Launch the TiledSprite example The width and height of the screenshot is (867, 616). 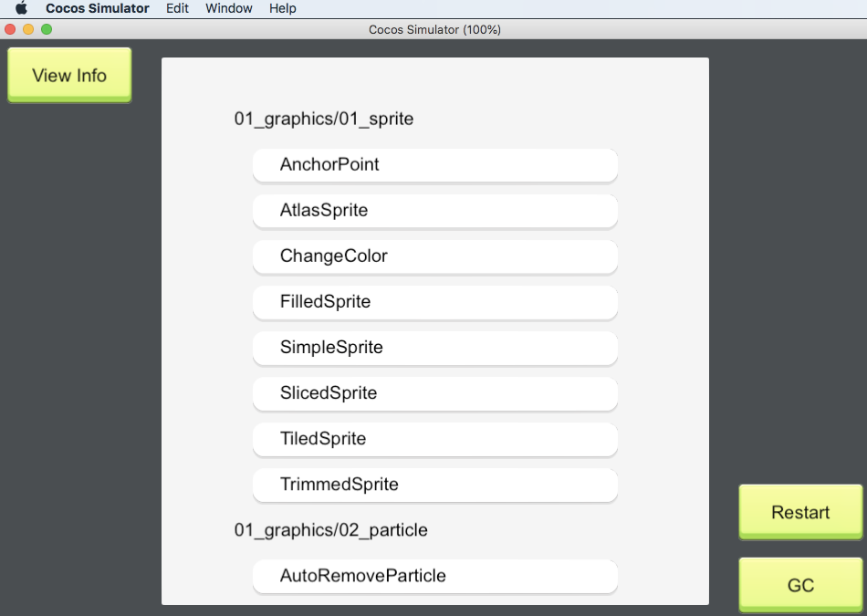click(435, 439)
